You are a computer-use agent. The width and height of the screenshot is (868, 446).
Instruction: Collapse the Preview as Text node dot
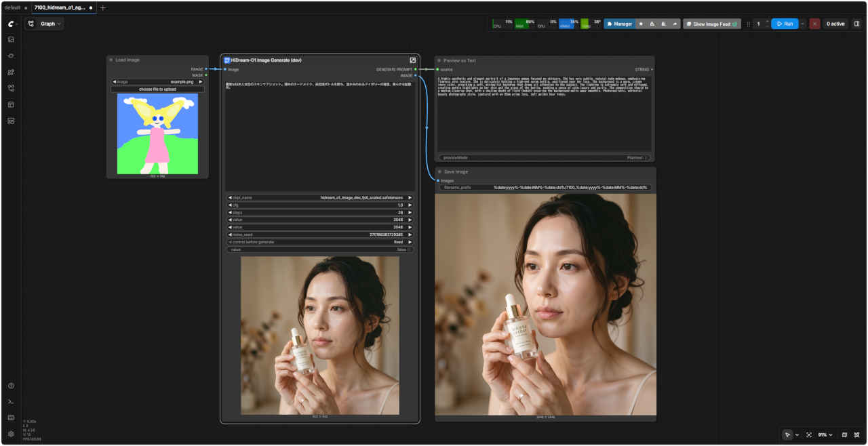coord(439,60)
